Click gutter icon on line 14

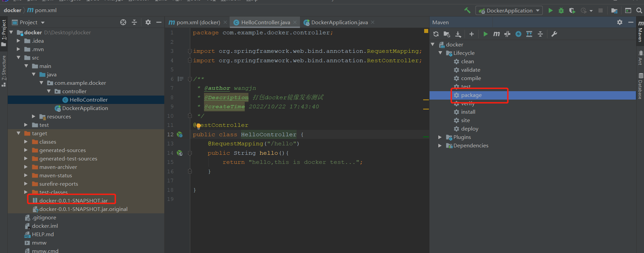pyautogui.click(x=180, y=153)
